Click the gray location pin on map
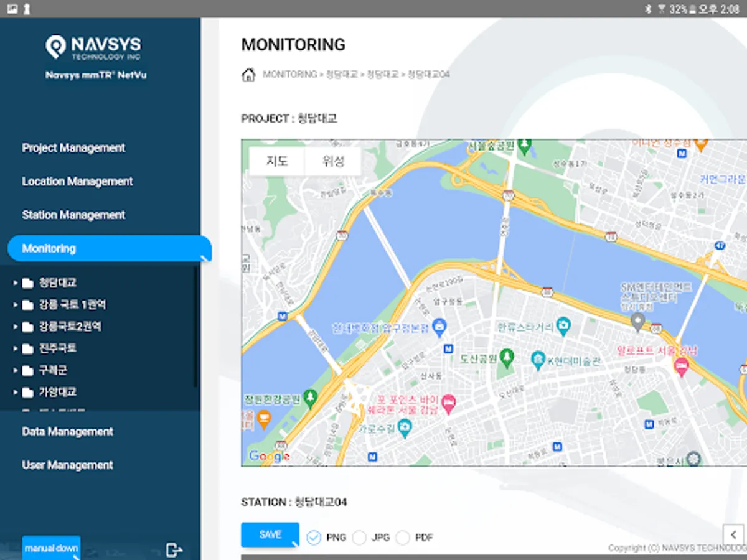The image size is (747, 560). coord(637,322)
